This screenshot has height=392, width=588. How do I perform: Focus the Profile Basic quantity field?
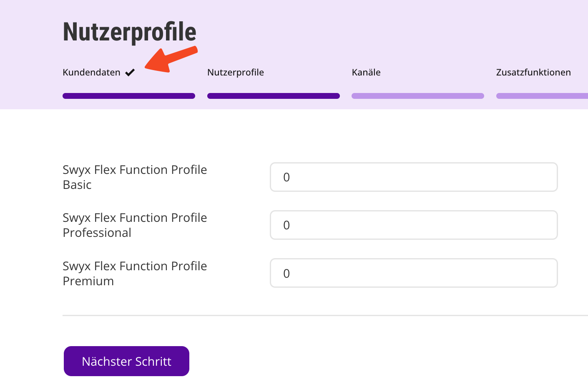coord(413,177)
